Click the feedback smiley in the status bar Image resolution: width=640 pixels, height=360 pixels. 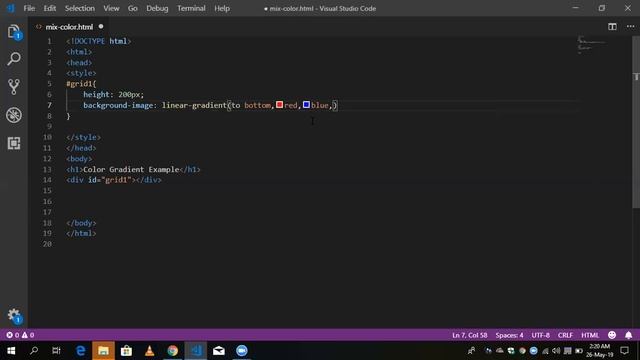[x=612, y=335]
